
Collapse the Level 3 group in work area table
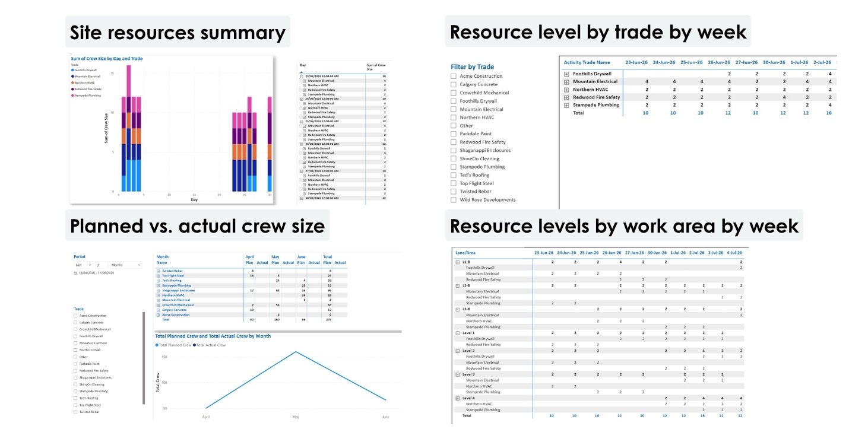tap(458, 374)
